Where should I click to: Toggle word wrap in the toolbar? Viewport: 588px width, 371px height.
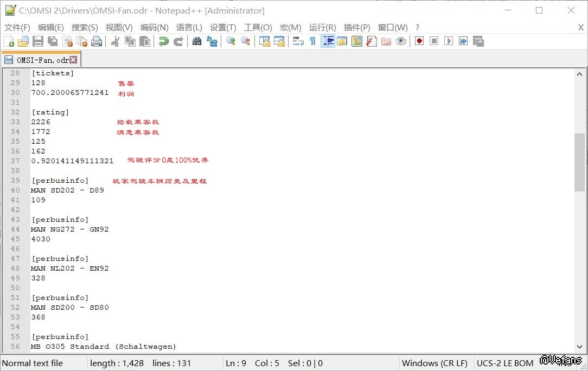coord(298,41)
